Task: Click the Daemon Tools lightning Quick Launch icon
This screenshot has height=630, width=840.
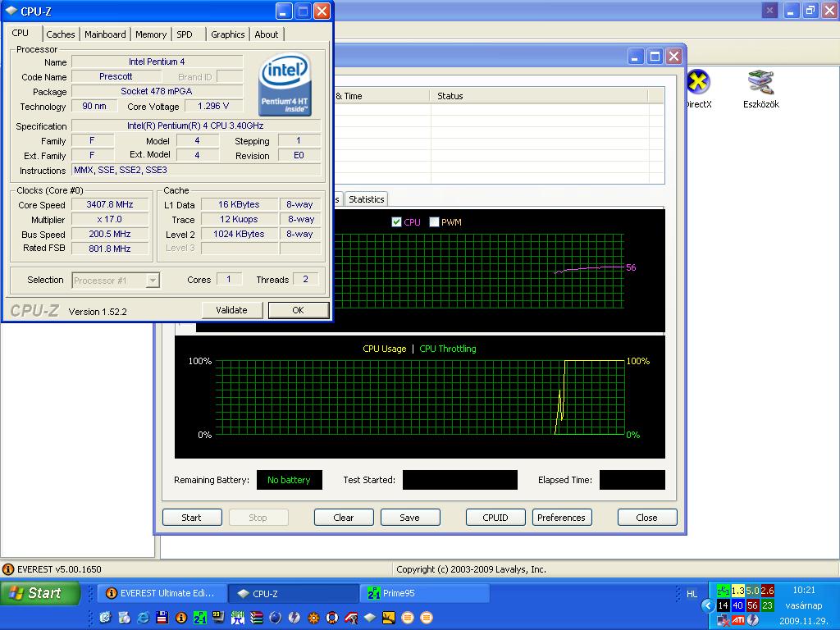Action: (294, 617)
